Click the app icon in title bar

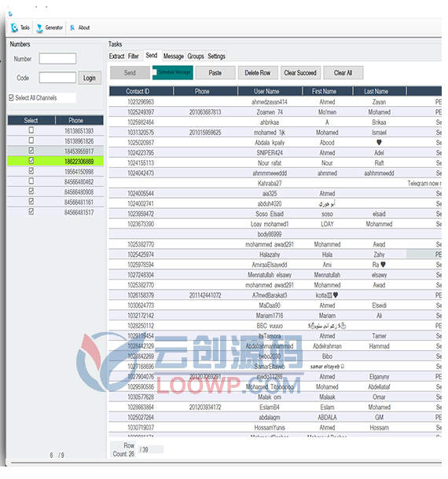[10, 14]
